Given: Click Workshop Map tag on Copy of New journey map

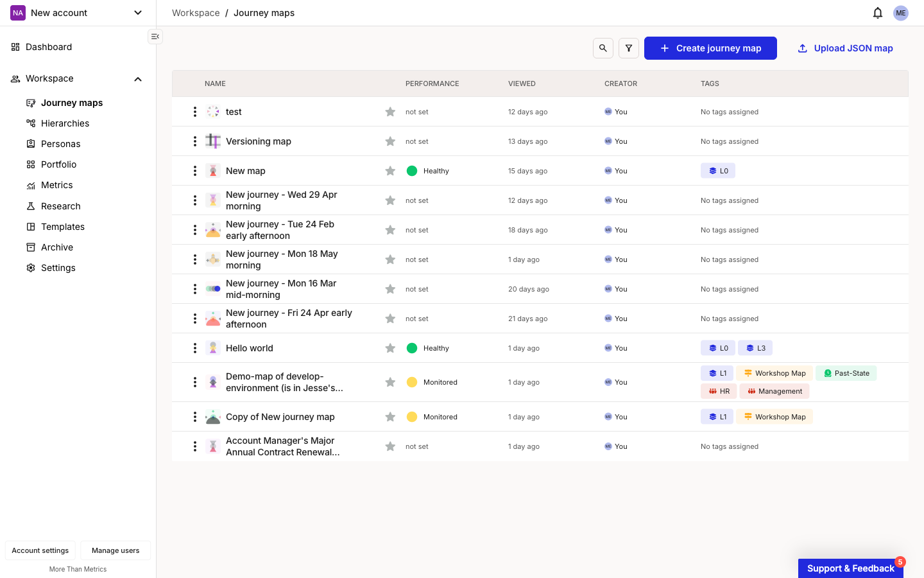Looking at the screenshot, I should point(774,417).
